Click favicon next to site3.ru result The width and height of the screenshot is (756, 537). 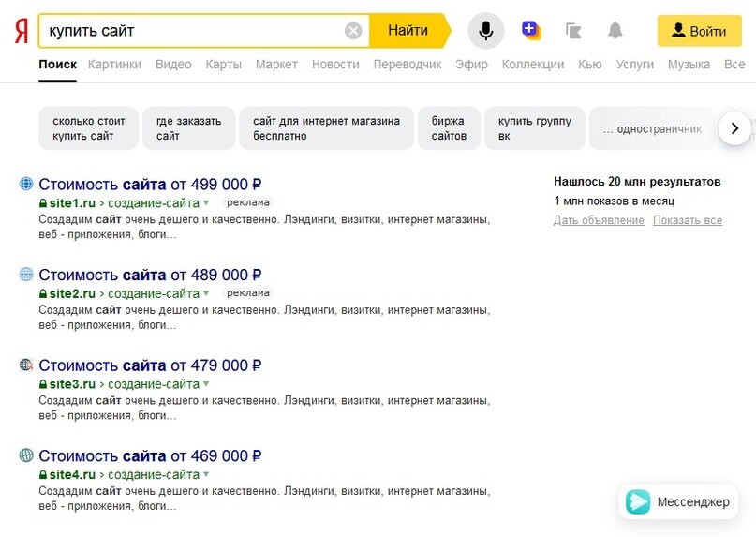pyautogui.click(x=26, y=365)
